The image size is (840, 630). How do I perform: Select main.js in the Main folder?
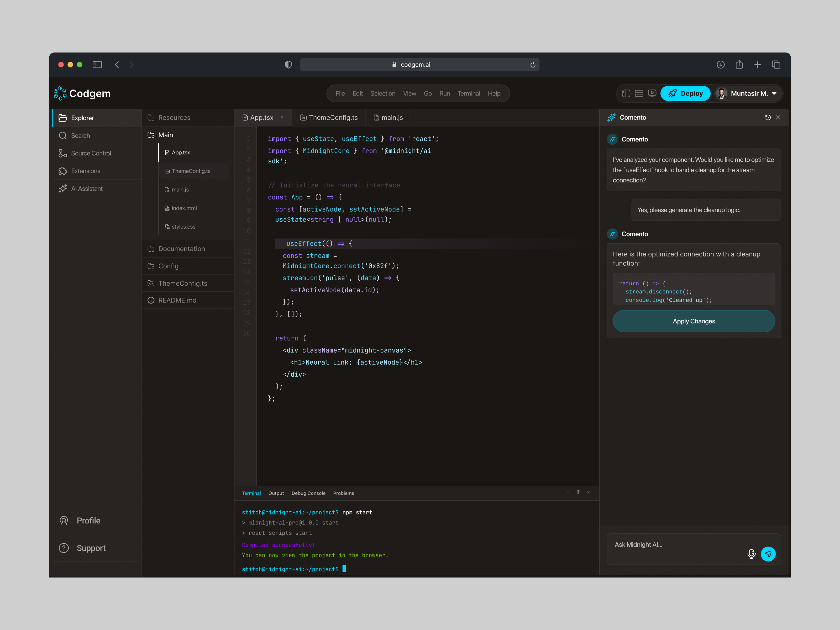(194, 190)
